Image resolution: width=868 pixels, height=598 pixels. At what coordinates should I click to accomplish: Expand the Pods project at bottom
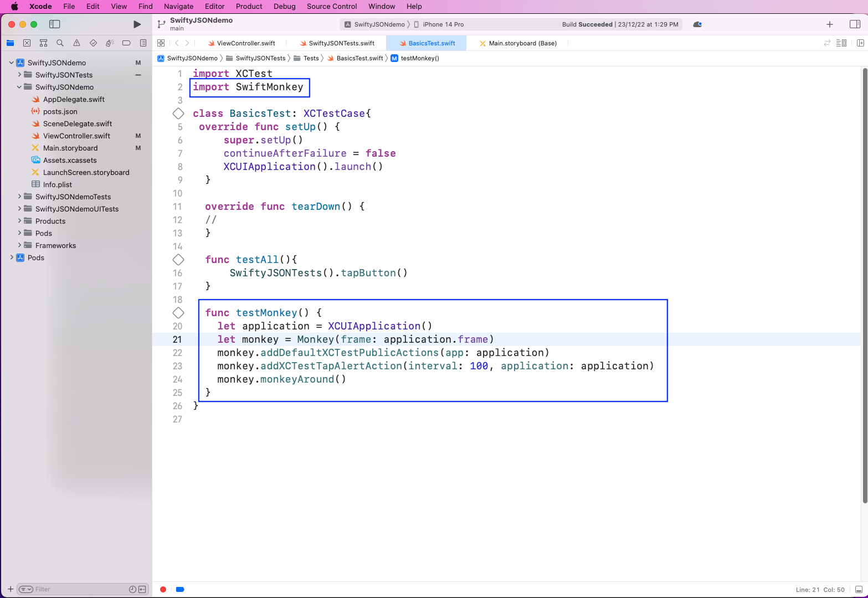(12, 257)
